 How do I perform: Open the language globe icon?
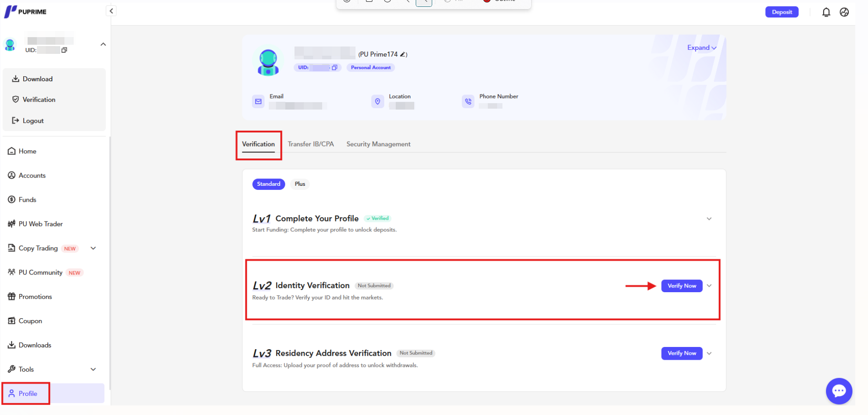coord(844,12)
